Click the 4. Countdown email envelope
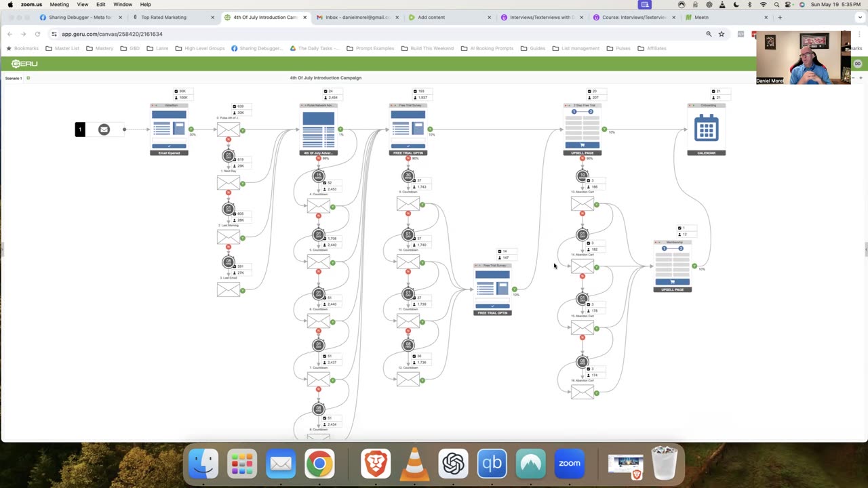 click(318, 206)
